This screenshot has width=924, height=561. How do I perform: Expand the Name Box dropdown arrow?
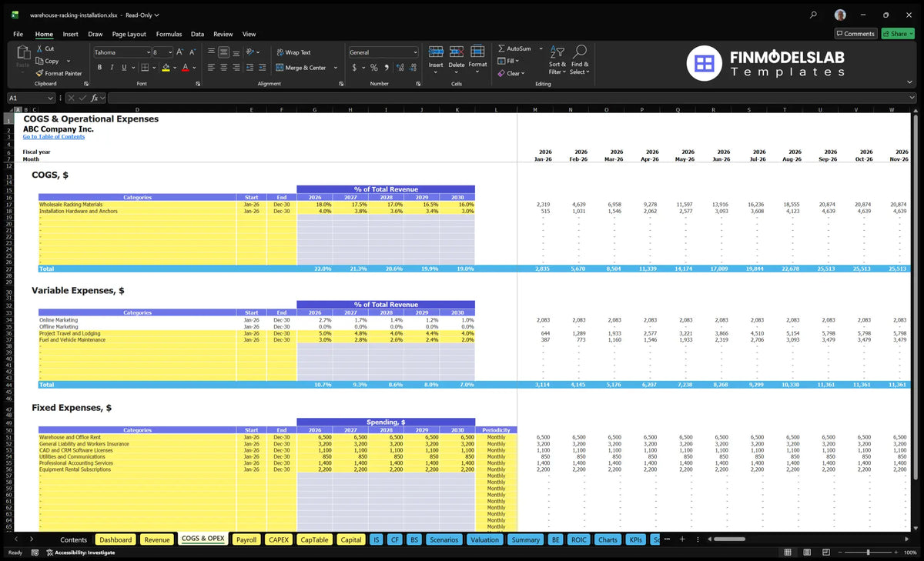click(50, 98)
